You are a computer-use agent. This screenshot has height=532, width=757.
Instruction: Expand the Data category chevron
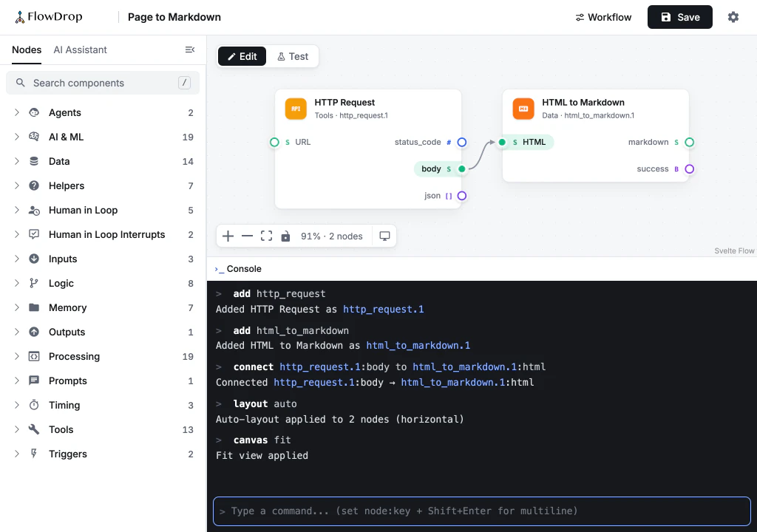coord(17,161)
